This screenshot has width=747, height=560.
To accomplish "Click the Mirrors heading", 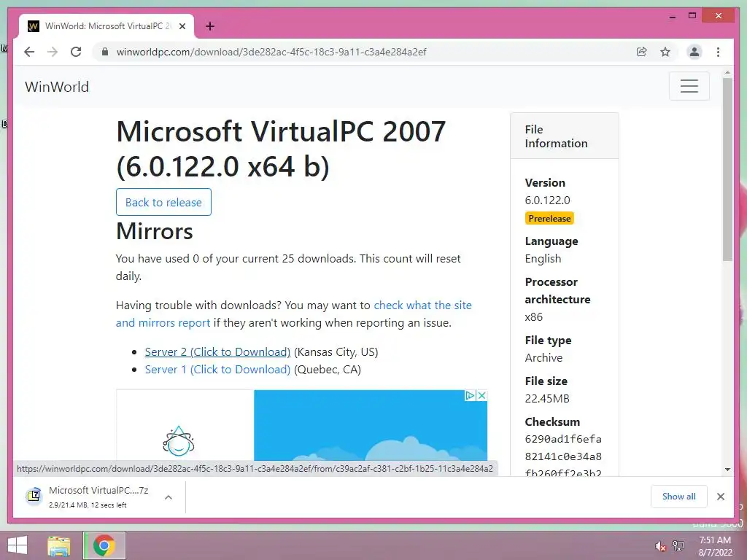I will pyautogui.click(x=155, y=231).
